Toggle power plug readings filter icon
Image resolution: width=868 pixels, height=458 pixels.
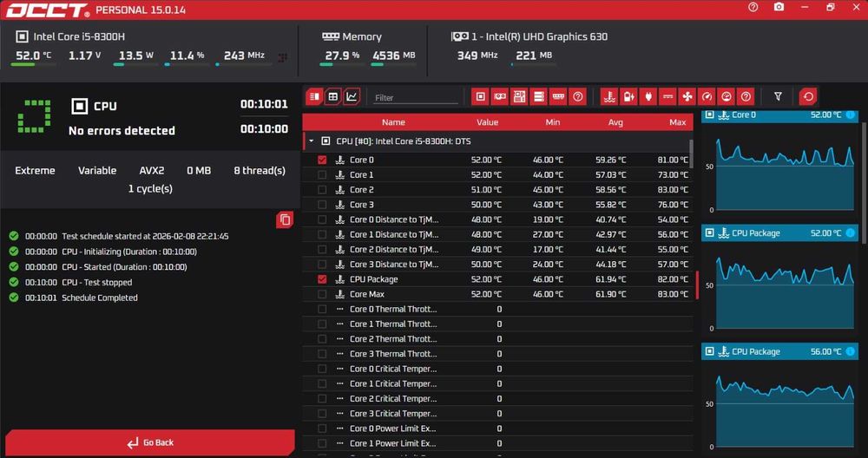point(648,97)
